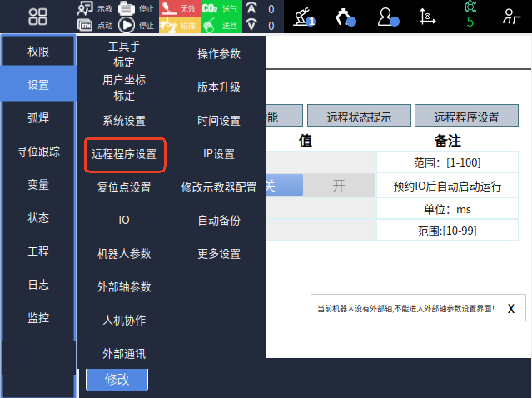Viewport: 532px width, 398px height.
Task: Click the user account icon
Action: [x=388, y=16]
